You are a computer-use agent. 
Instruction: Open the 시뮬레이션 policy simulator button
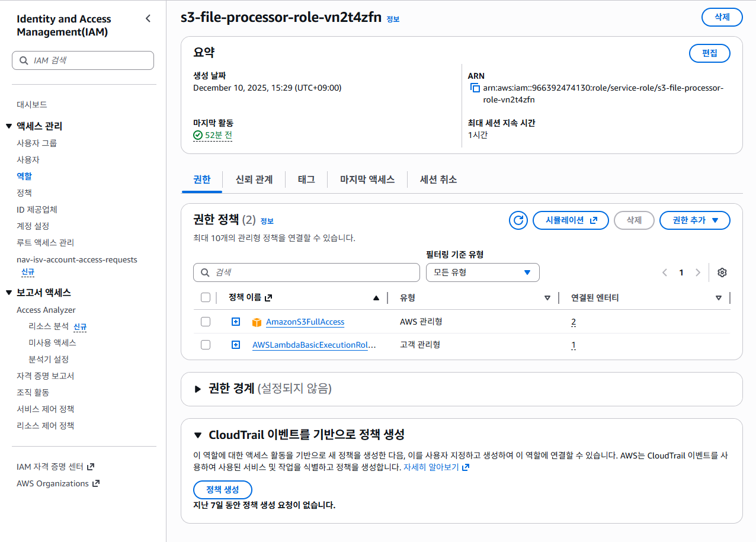571,220
